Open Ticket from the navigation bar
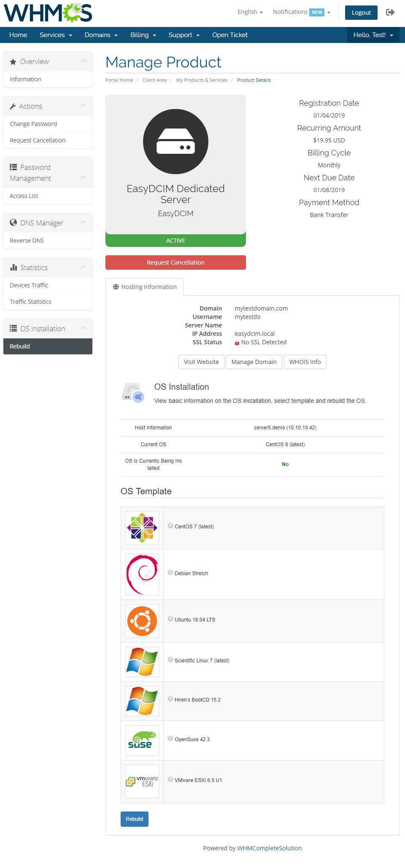The image size is (405, 868). coord(230,35)
